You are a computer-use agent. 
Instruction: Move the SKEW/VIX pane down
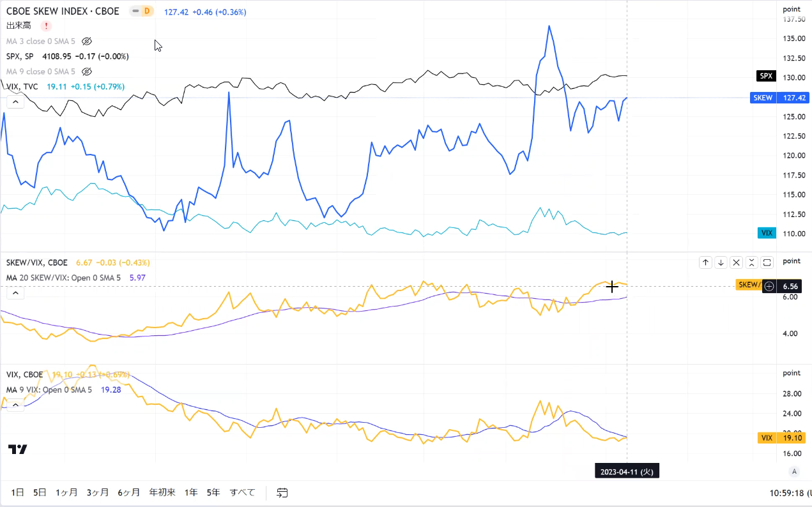point(721,262)
